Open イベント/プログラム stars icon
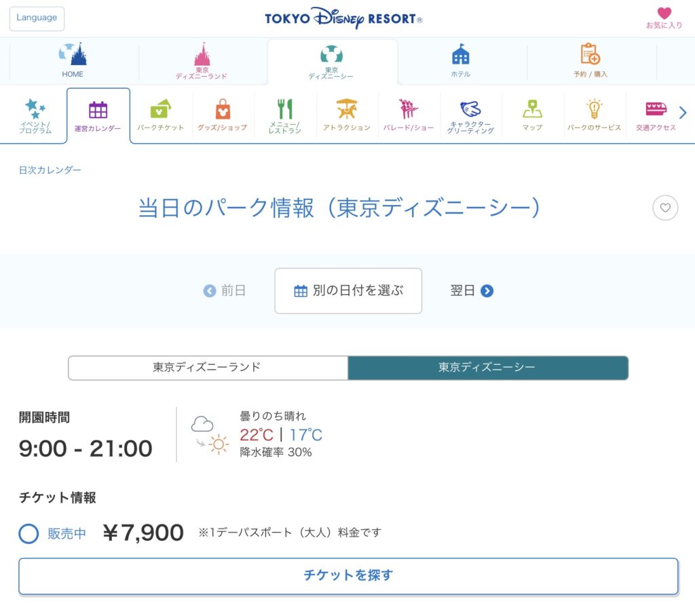Screen dimensions: 695x616 click(35, 116)
